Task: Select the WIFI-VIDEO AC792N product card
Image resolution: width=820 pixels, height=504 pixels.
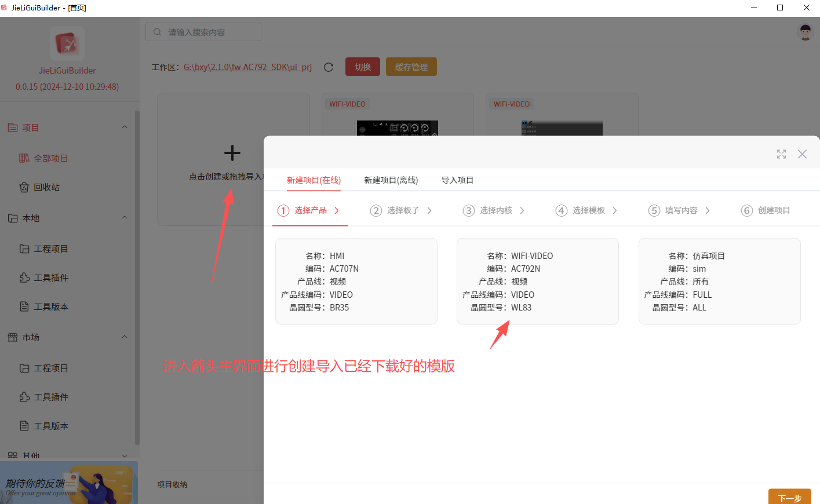Action: (x=538, y=282)
